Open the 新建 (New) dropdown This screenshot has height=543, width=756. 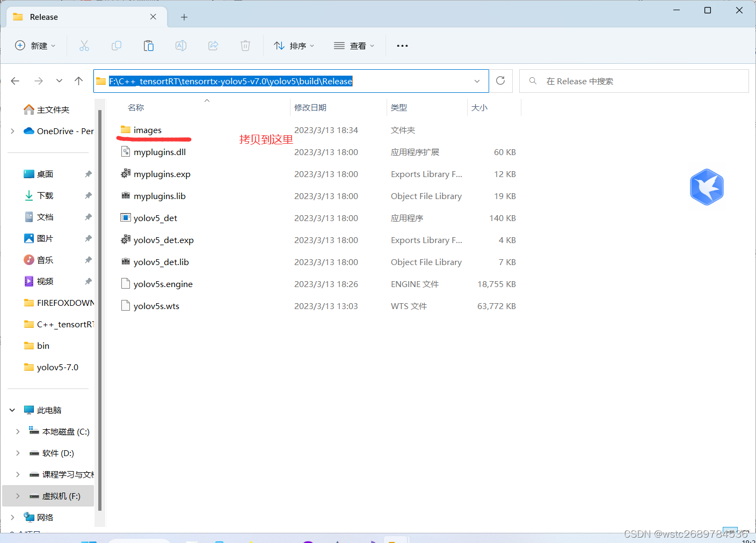click(35, 46)
